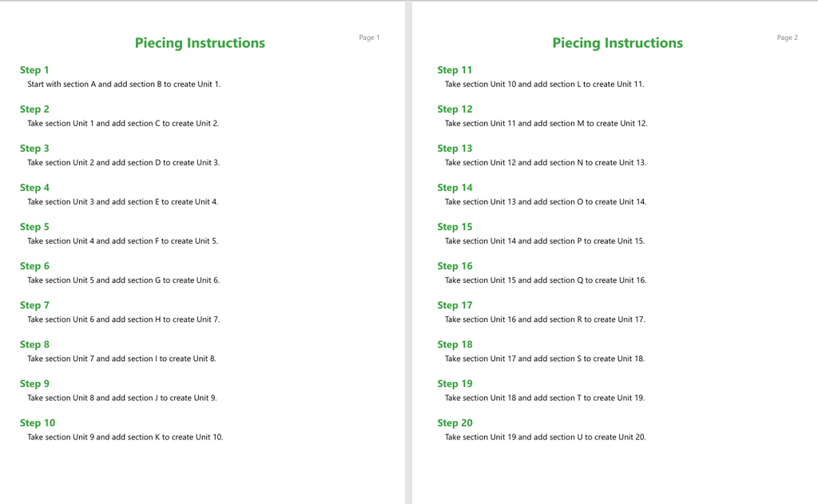Click the Step 3 heading

point(34,149)
